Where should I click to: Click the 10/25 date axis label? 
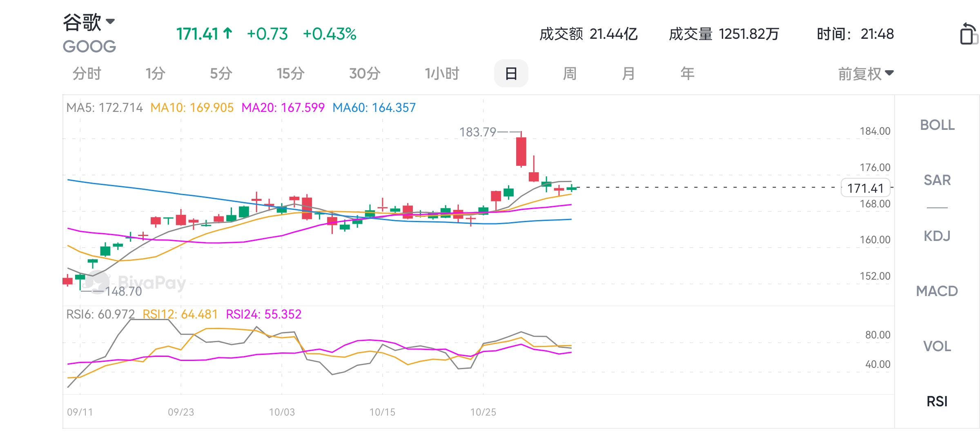pyautogui.click(x=483, y=412)
